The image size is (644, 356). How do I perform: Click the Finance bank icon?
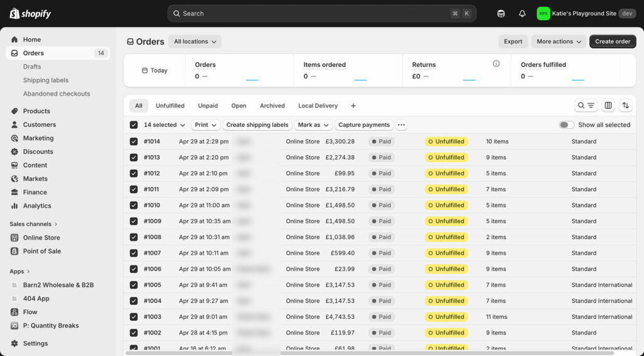pyautogui.click(x=15, y=192)
